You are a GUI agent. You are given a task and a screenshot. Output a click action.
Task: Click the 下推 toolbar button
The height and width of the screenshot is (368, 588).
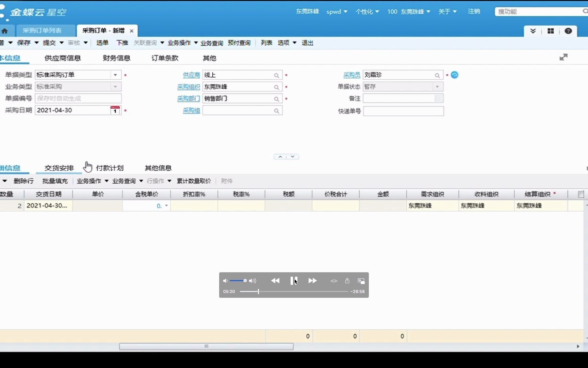[x=122, y=43]
